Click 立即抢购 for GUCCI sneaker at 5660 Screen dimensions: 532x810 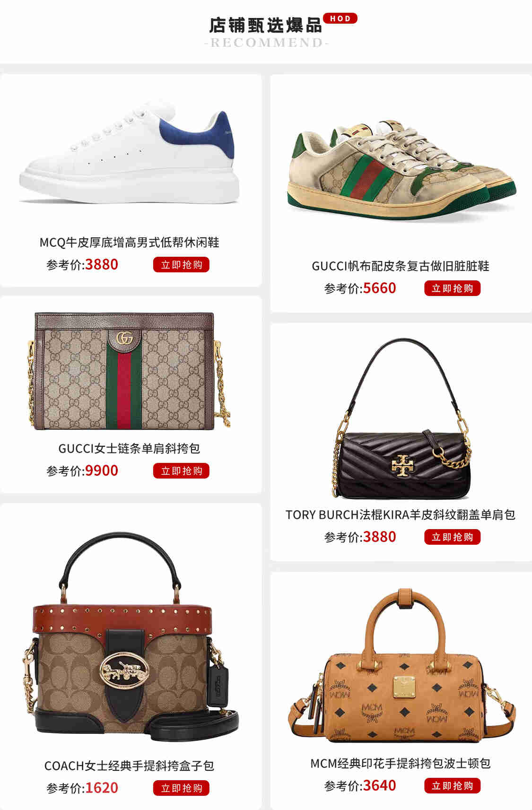pyautogui.click(x=452, y=288)
